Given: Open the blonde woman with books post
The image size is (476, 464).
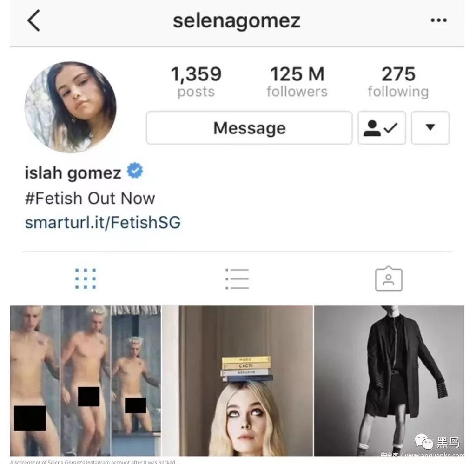Looking at the screenshot, I should pos(238,381).
